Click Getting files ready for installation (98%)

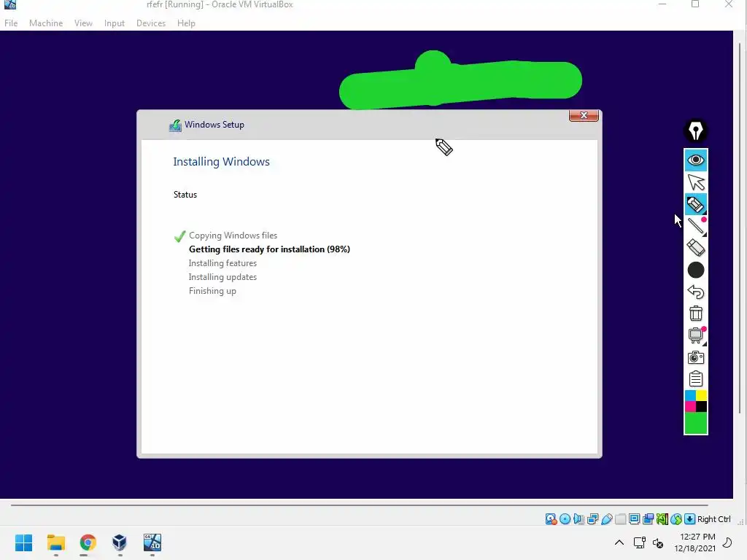269,249
